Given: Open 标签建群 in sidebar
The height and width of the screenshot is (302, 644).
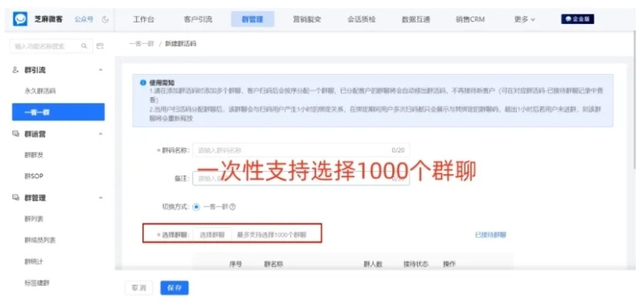Looking at the screenshot, I should point(37,283).
